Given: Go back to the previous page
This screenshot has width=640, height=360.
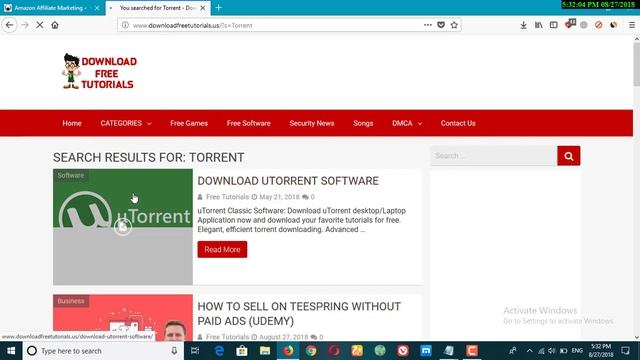Looking at the screenshot, I should 9,25.
